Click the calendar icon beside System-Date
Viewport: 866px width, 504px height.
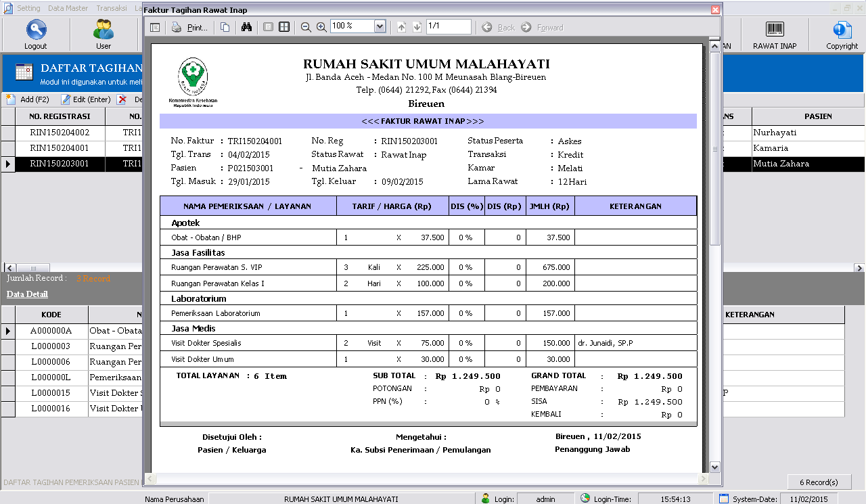point(724,499)
